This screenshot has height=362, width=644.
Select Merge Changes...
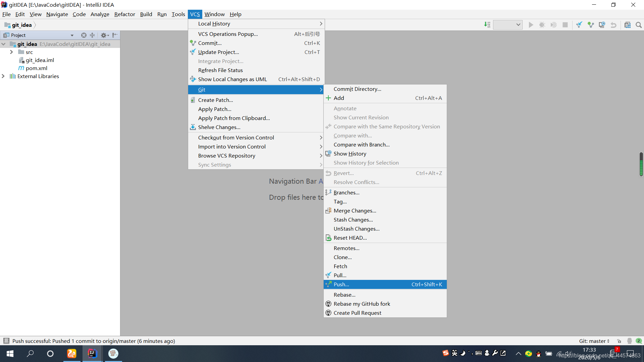click(x=385, y=210)
